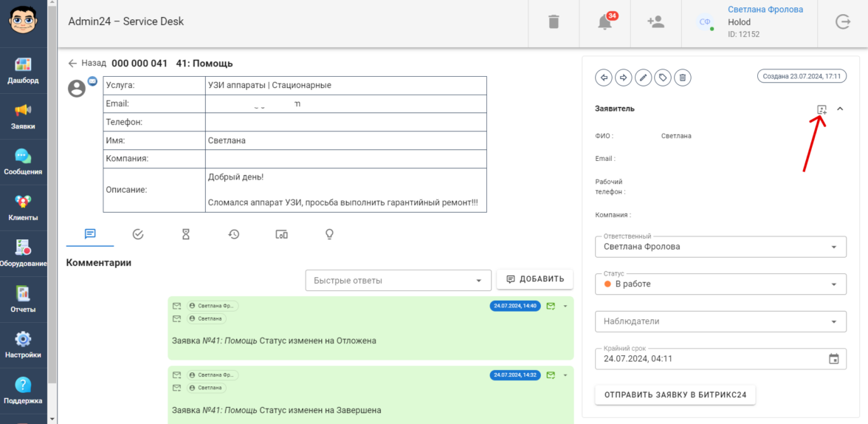Open Отчеты in the left sidebar
The image size is (868, 424).
point(24,299)
